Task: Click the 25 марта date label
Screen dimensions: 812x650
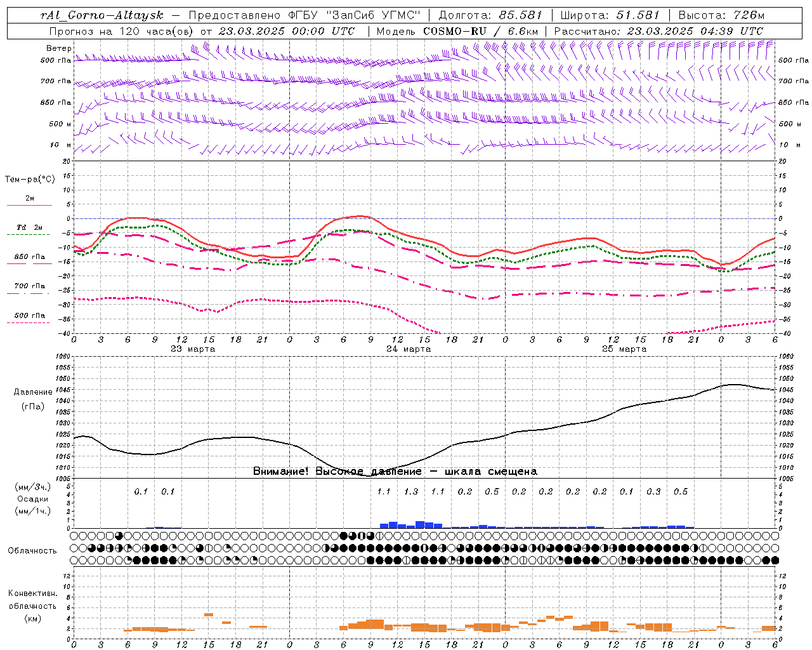Action: (624, 348)
